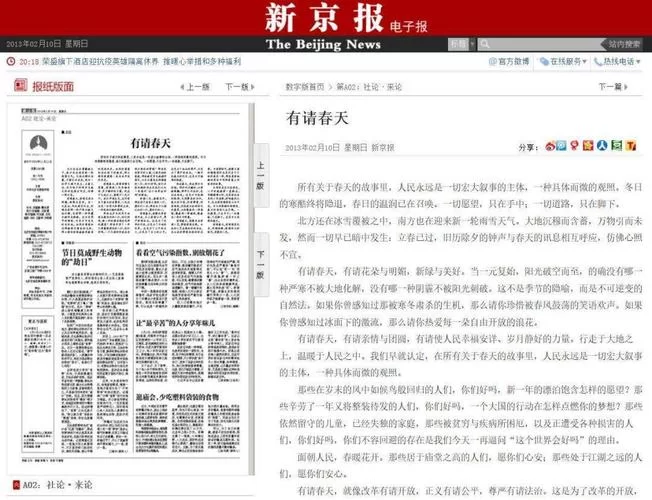Expand the 热线电话 dropdown

pyautogui.click(x=617, y=62)
